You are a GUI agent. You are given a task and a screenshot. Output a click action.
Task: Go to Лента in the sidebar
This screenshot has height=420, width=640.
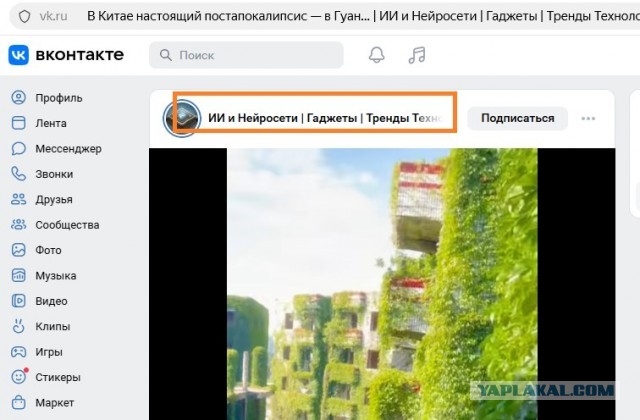click(51, 123)
